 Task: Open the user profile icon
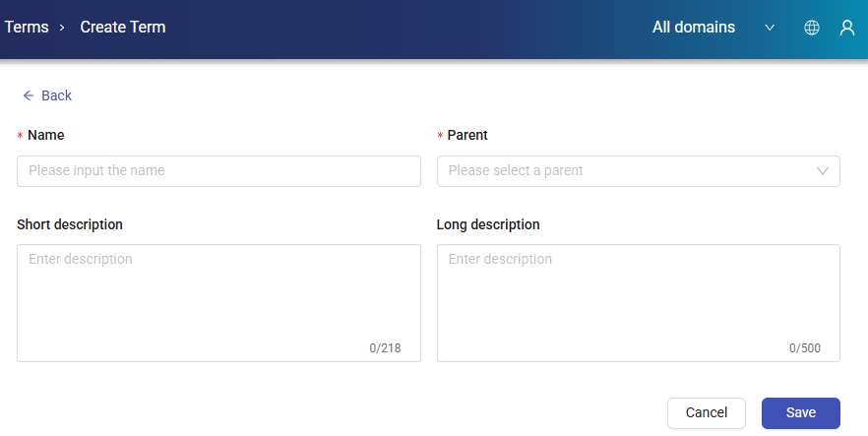tap(846, 28)
